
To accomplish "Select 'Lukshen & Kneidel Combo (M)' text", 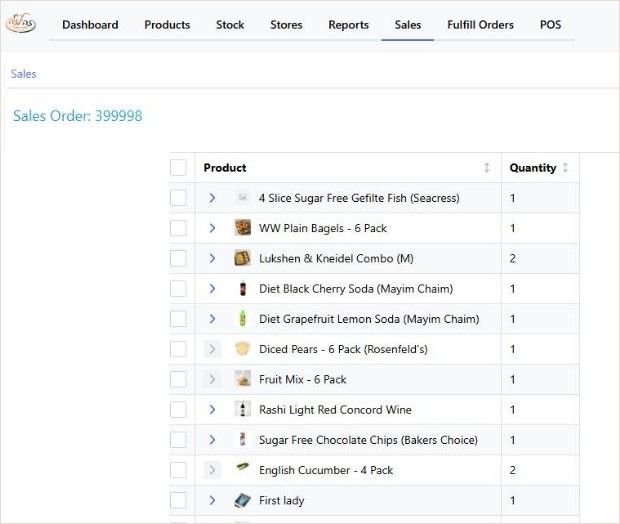I will click(336, 258).
